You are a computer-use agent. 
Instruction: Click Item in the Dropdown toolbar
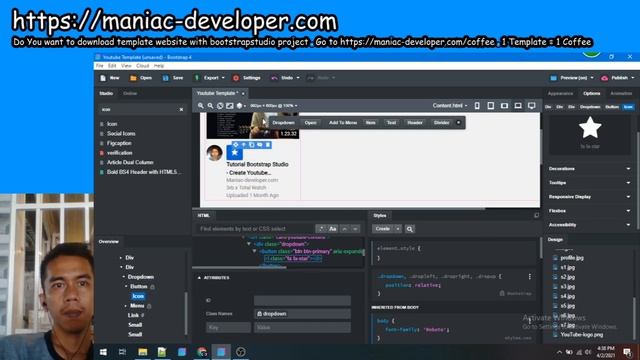(371, 122)
